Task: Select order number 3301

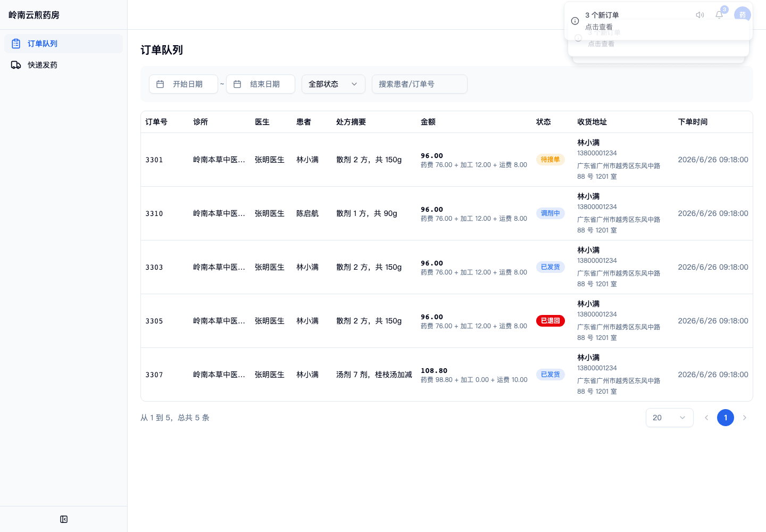Action: (154, 160)
